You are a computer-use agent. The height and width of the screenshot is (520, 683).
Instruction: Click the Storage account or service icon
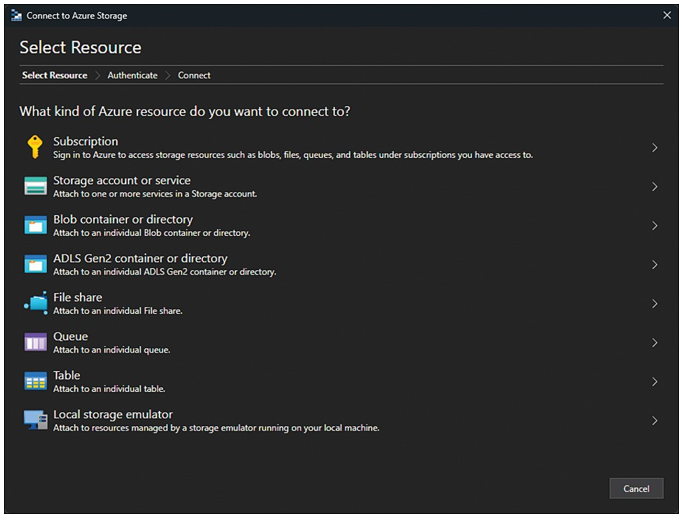point(36,186)
